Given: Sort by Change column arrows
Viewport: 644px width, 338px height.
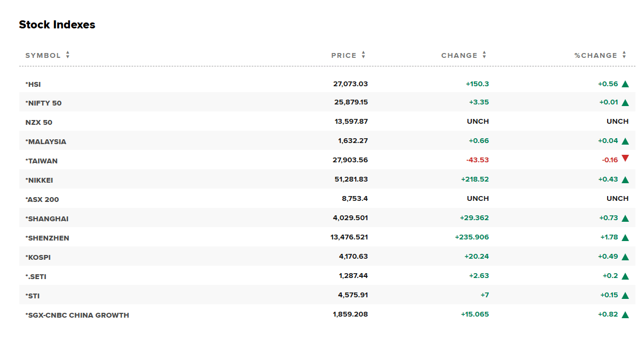Looking at the screenshot, I should tap(484, 55).
